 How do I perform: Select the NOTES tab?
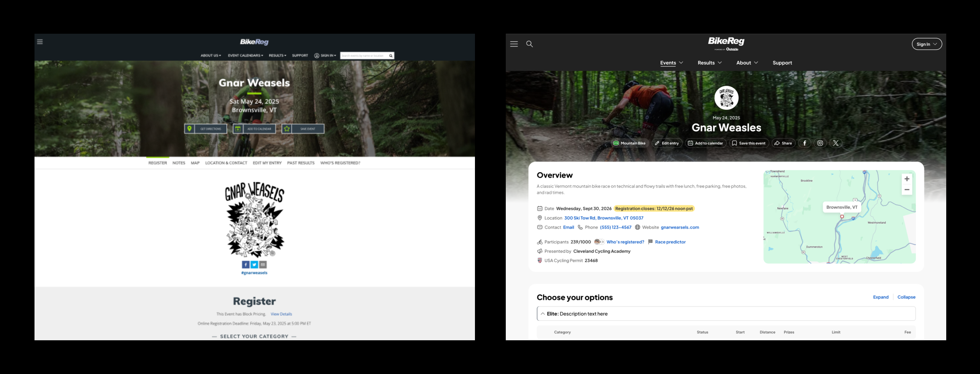coord(179,163)
